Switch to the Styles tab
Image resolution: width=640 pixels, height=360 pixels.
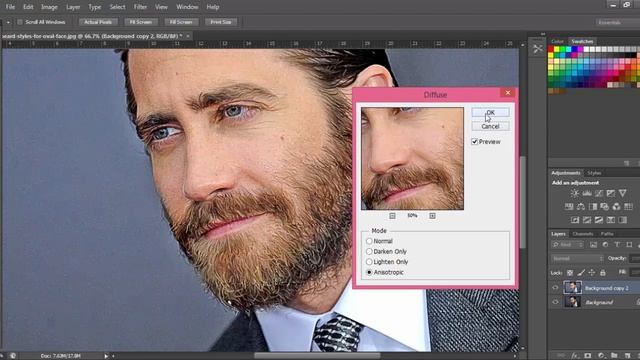(594, 173)
